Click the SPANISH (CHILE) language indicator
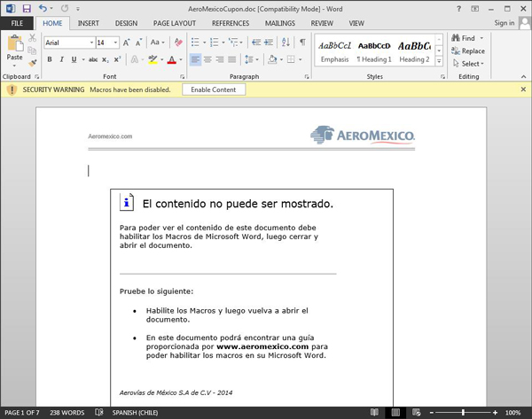This screenshot has height=419, width=532. coord(135,413)
